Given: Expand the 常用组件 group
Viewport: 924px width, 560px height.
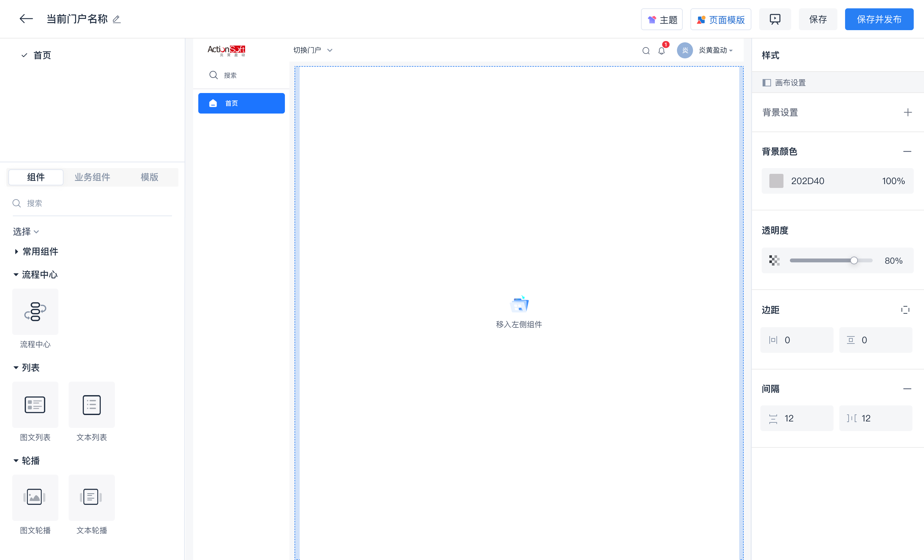Looking at the screenshot, I should (36, 251).
